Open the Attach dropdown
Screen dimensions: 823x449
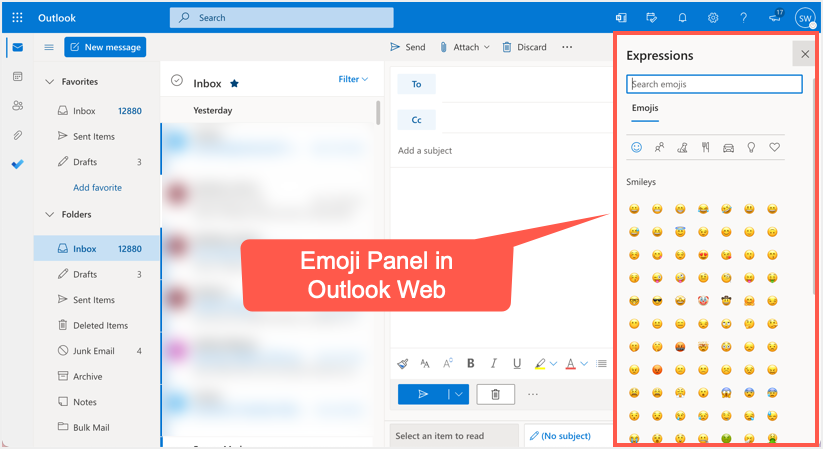click(465, 47)
